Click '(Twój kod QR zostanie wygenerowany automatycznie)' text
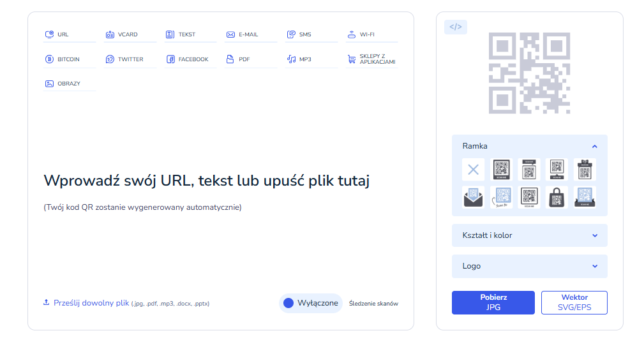The image size is (644, 340). coord(142,207)
